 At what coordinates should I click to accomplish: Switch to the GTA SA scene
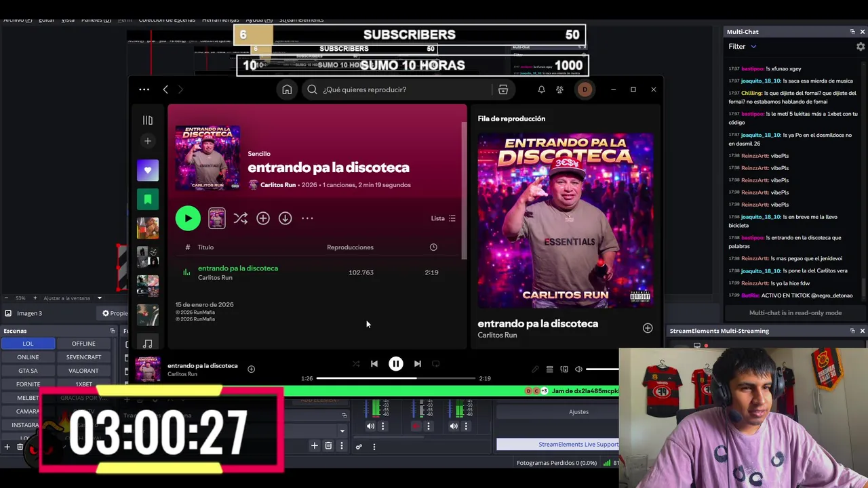tap(28, 371)
